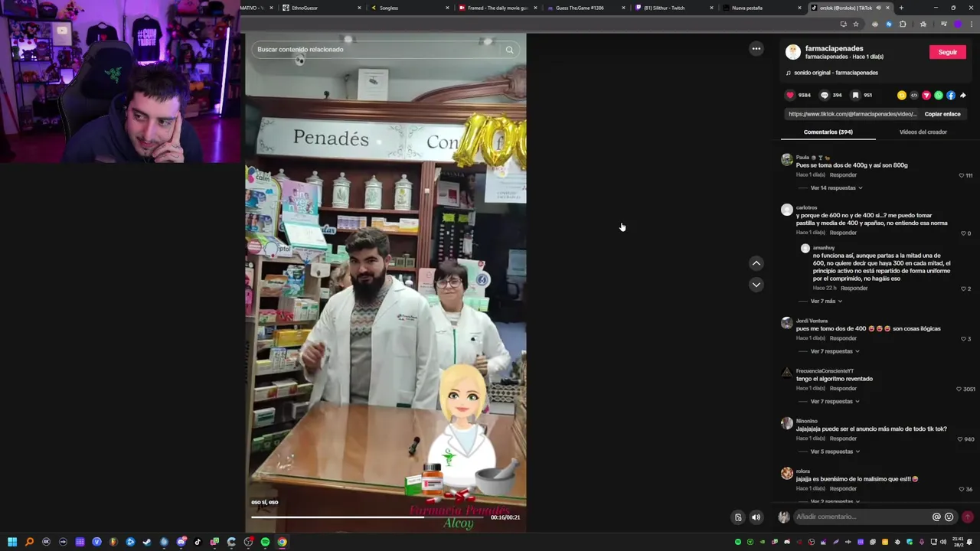This screenshot has height=551, width=980.
Task: Bookmark this page with the star icon
Action: click(856, 24)
